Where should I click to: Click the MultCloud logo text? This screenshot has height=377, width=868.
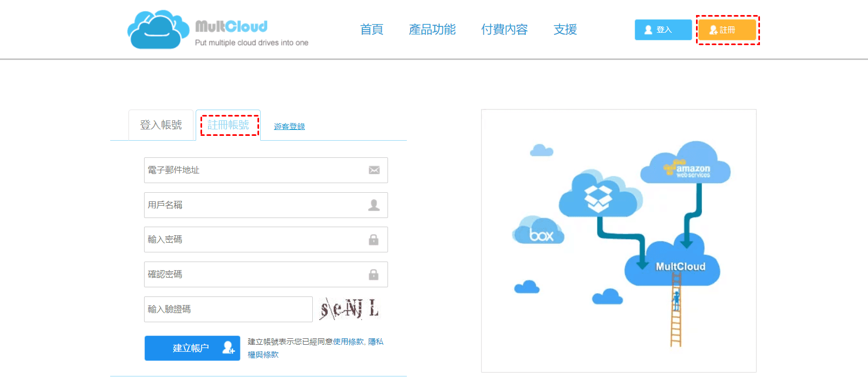click(x=231, y=26)
